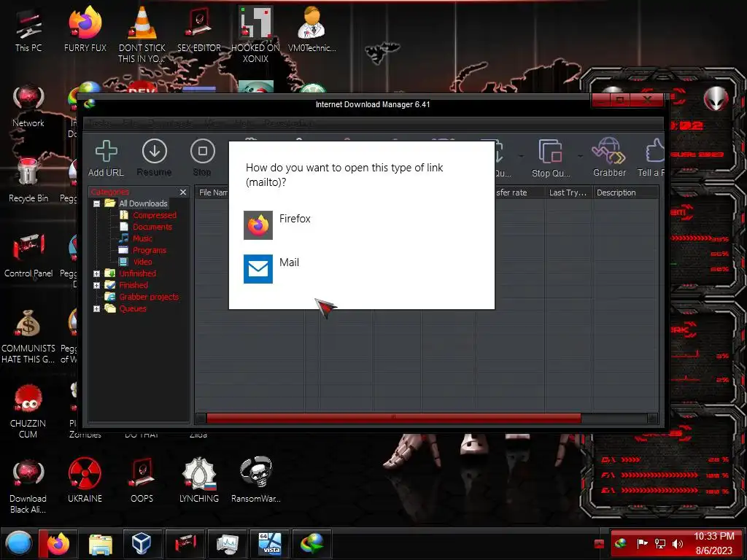
Task: Select Grabber projects in category tree
Action: click(x=149, y=297)
